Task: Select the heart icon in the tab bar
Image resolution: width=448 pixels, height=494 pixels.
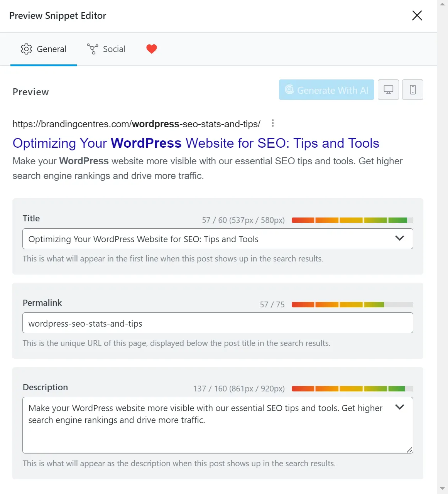Action: [x=151, y=49]
